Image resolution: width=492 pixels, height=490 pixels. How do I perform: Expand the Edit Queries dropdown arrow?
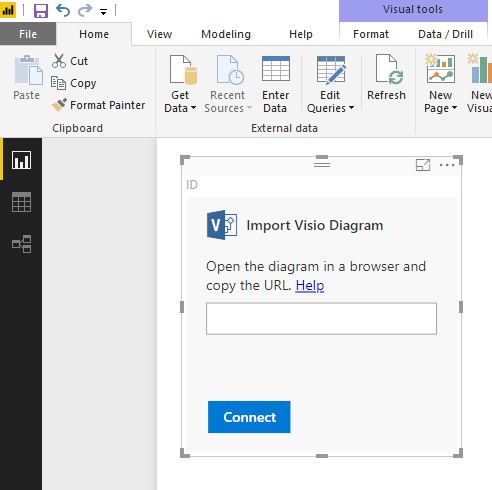pos(351,108)
